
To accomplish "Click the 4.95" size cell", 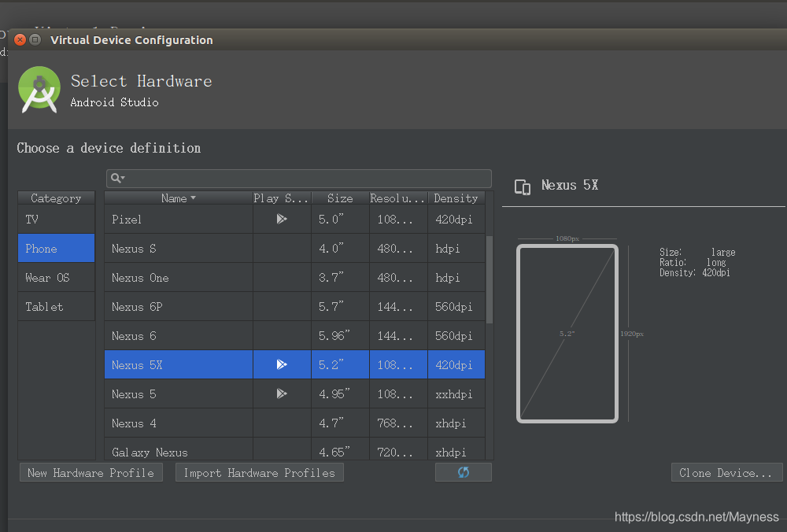I will (x=340, y=394).
